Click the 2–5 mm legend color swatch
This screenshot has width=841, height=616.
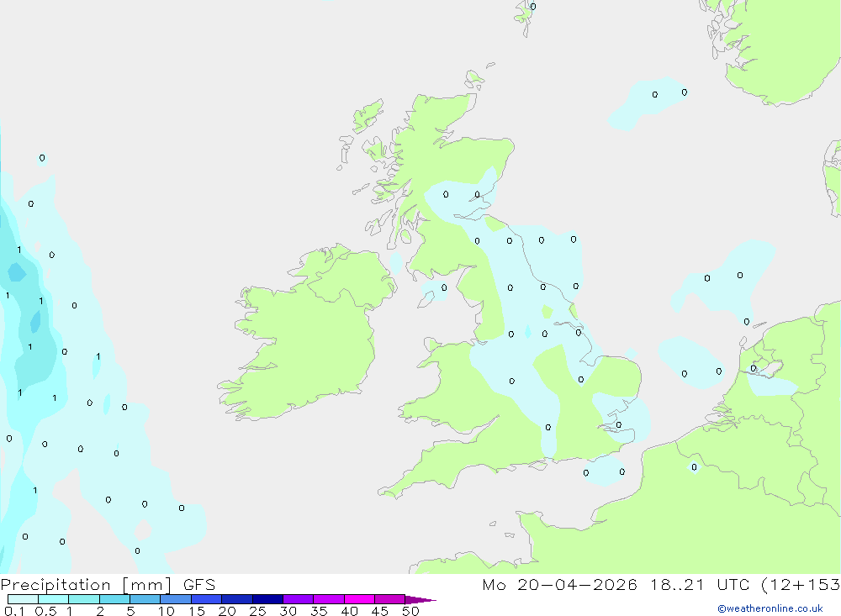114,599
